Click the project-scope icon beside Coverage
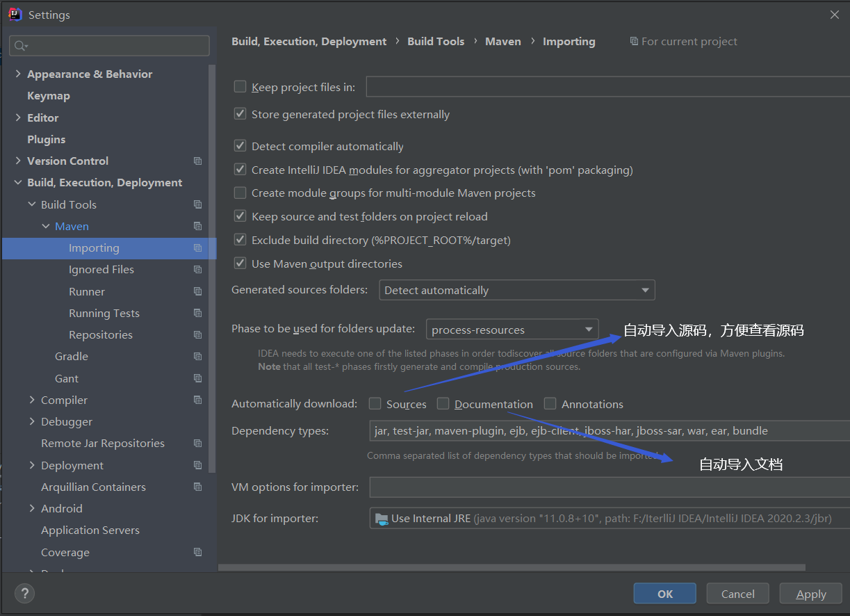Image resolution: width=850 pixels, height=616 pixels. pos(198,553)
